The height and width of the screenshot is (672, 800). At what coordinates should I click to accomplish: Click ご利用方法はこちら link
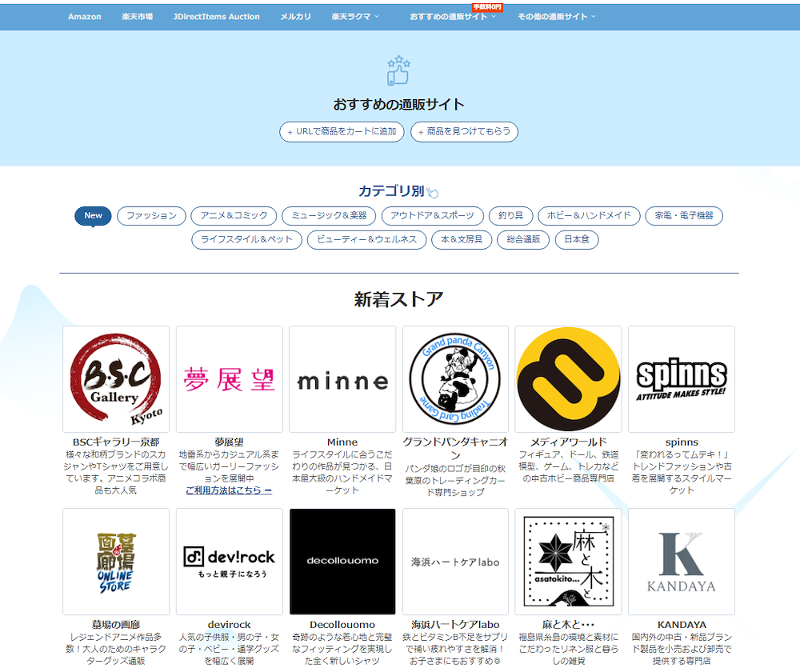229,490
